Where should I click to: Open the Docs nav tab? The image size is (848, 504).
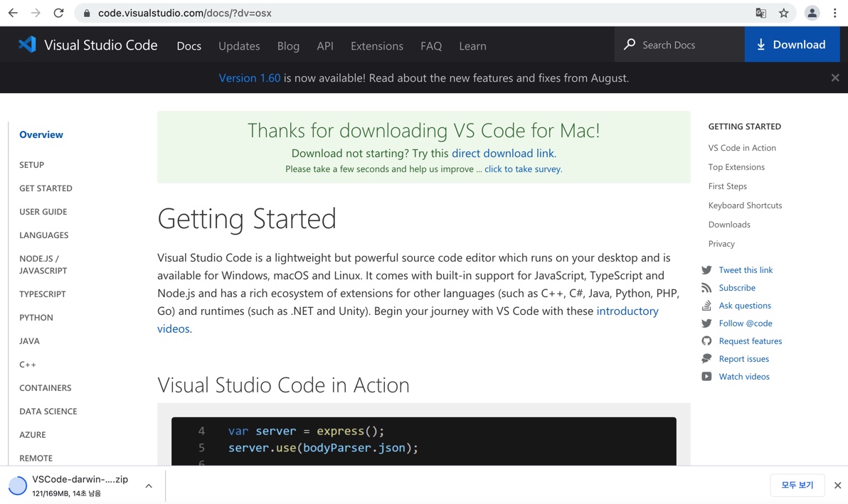point(189,46)
